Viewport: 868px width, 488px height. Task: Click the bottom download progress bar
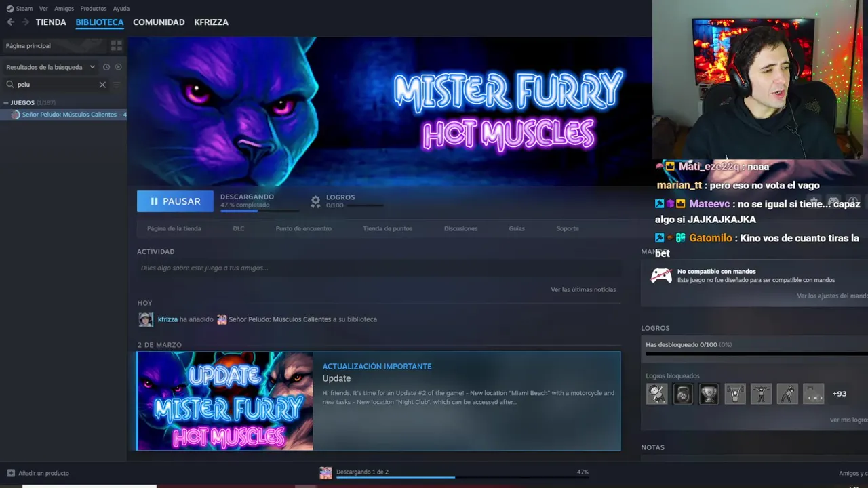(x=463, y=477)
